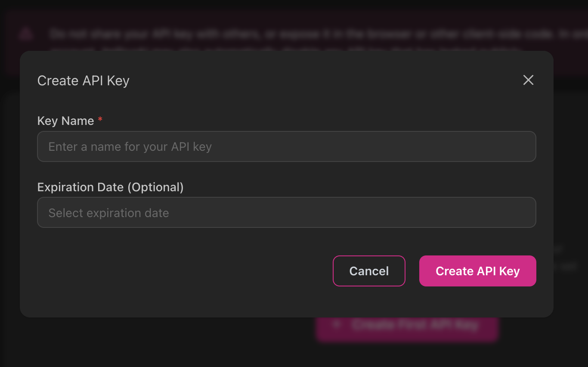Tap the required-field asterisk beside Key Name
588x367 pixels.
[100, 121]
